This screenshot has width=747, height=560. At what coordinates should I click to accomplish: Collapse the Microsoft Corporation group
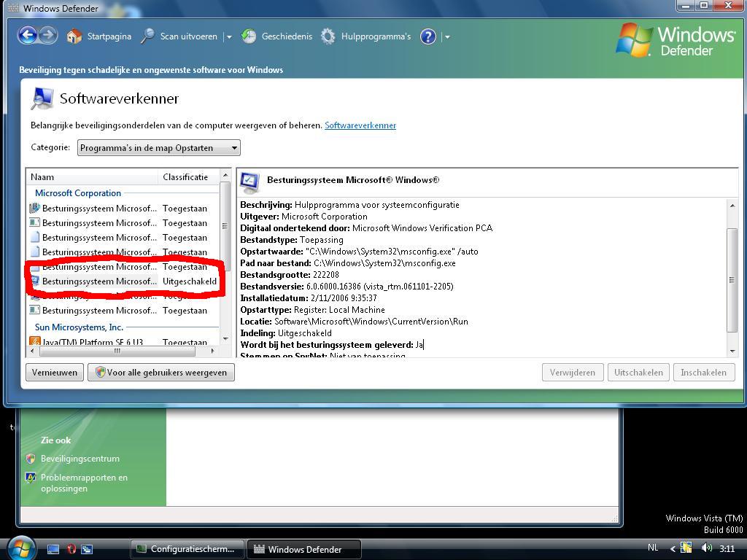78,192
